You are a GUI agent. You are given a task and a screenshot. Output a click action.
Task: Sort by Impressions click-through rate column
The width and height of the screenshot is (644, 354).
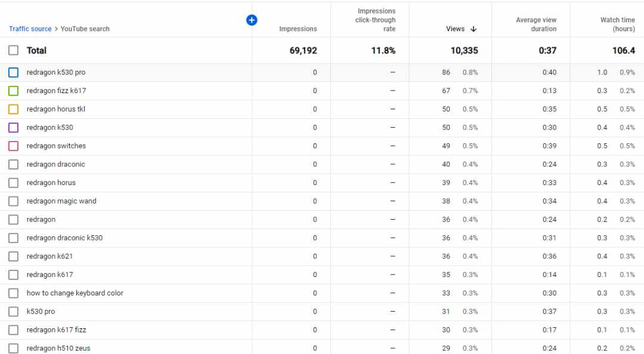coord(376,20)
